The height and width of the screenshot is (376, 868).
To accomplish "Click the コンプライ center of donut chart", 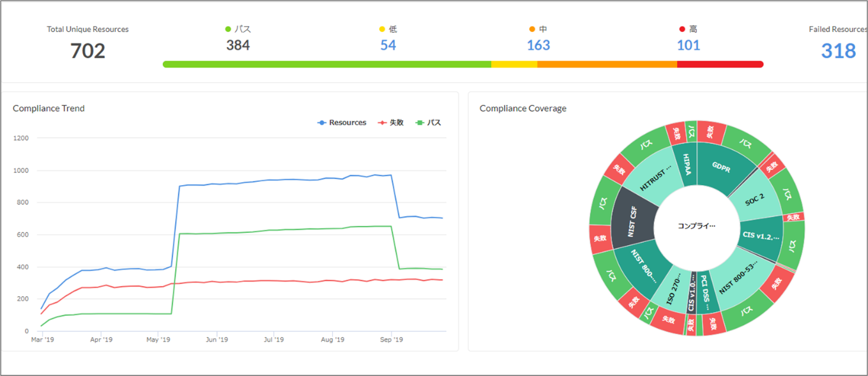I will pos(697,226).
